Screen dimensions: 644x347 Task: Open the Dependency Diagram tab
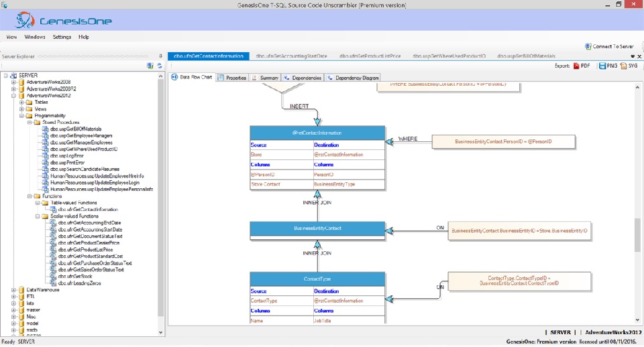[354, 78]
